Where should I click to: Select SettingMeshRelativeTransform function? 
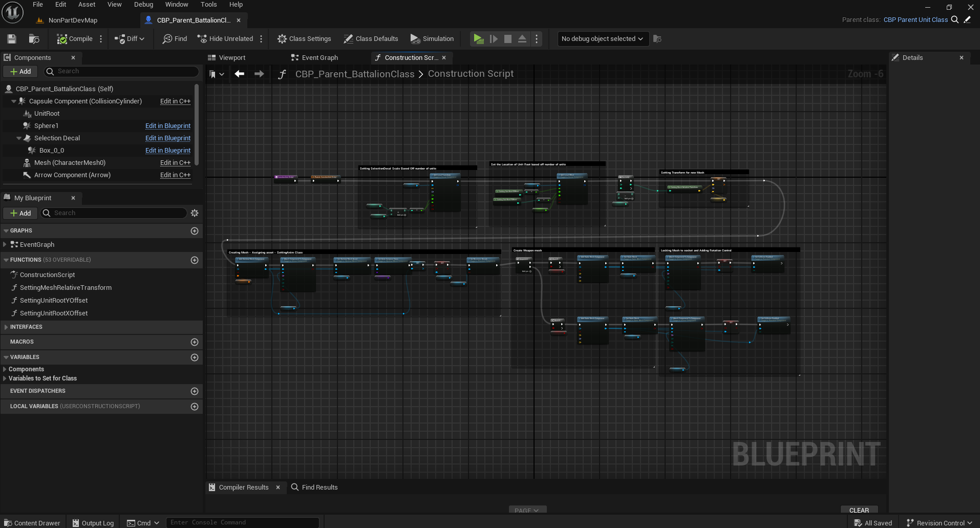pyautogui.click(x=66, y=288)
